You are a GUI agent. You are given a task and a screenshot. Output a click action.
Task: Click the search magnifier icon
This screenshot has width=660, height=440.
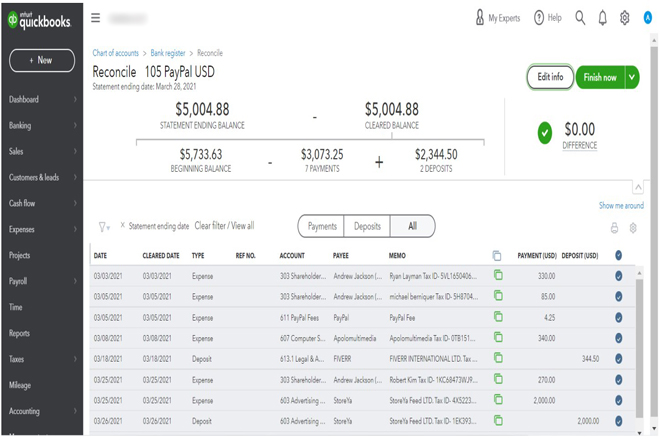tap(580, 18)
